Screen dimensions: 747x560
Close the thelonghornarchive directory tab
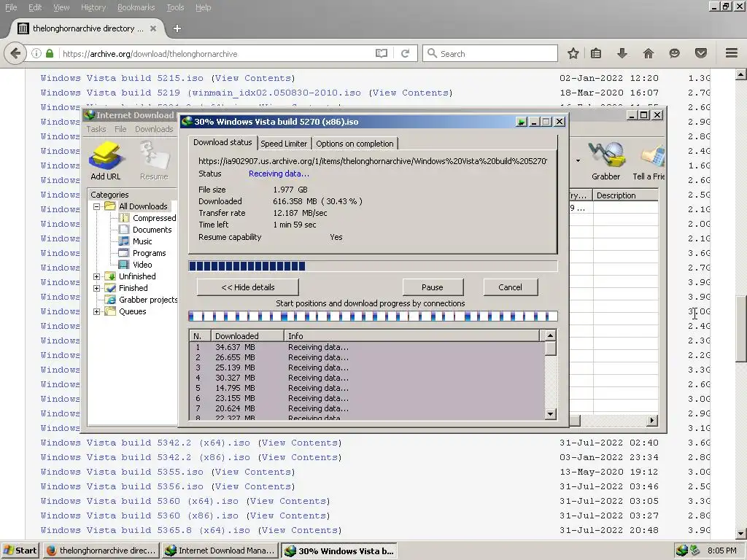pyautogui.click(x=153, y=28)
